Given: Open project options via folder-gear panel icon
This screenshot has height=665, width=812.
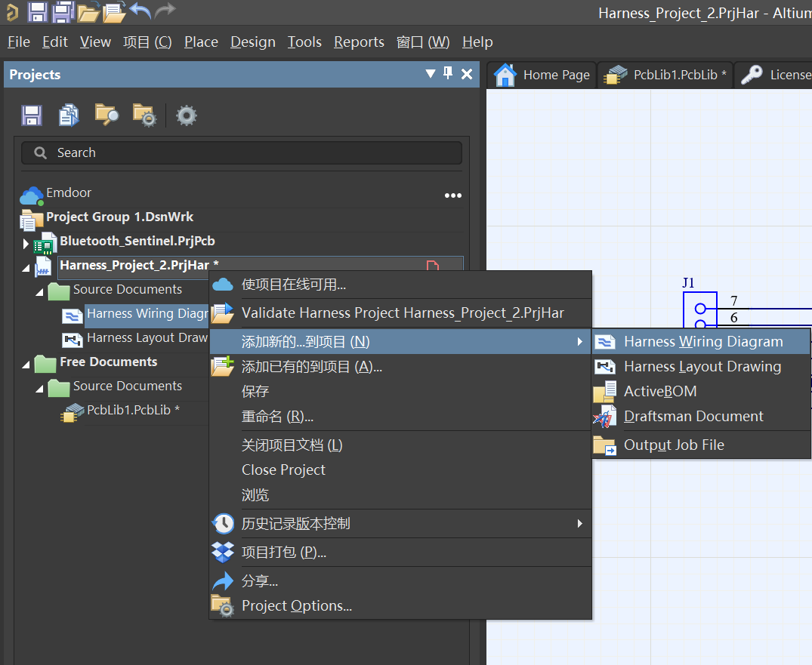Looking at the screenshot, I should 144,115.
